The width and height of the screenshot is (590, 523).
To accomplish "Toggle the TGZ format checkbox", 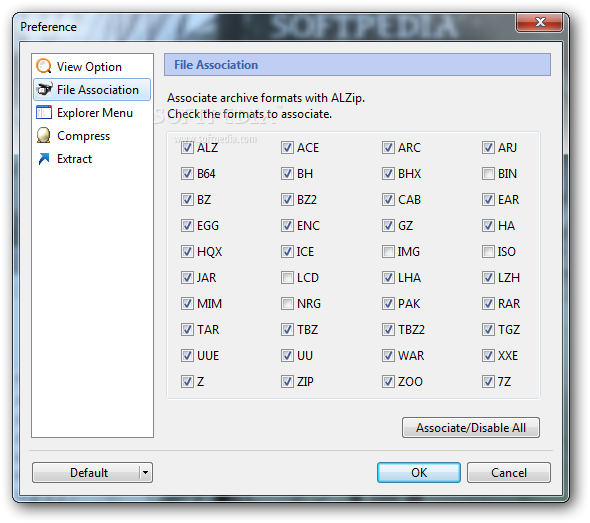I will click(488, 330).
